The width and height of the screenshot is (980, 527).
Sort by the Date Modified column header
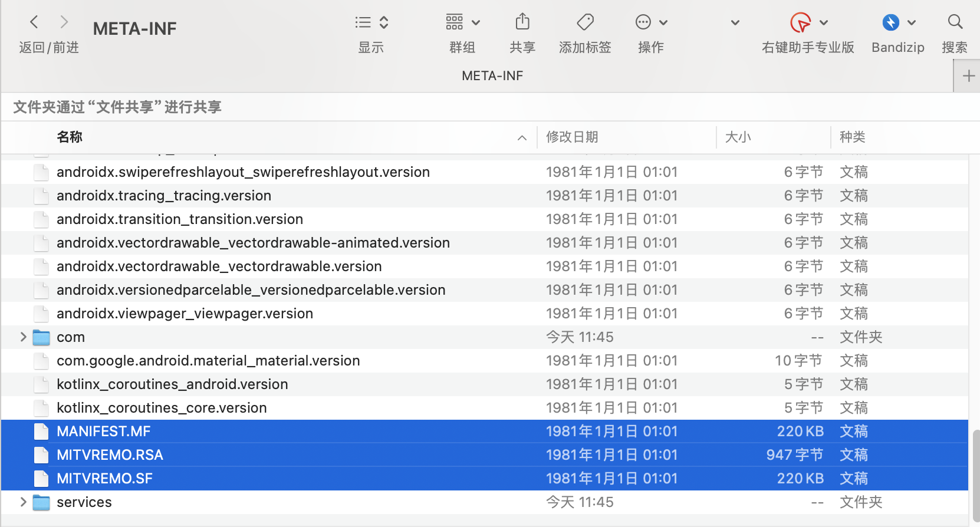click(x=572, y=137)
